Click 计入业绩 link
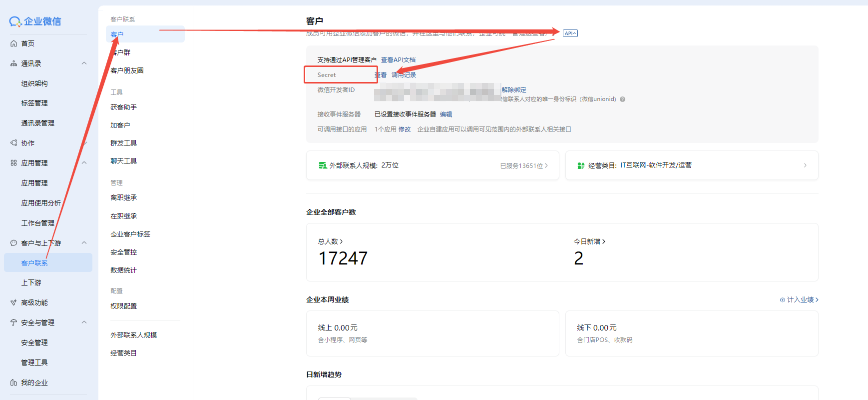The image size is (868, 400). click(x=799, y=300)
